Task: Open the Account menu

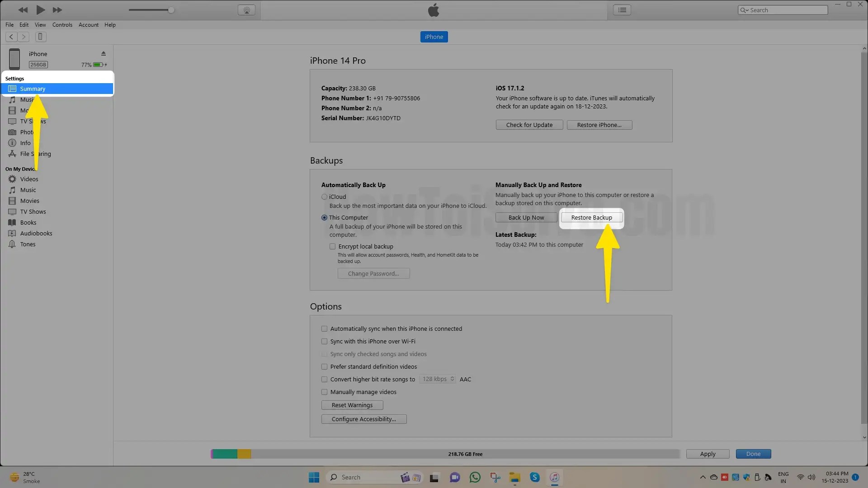Action: 88,25
